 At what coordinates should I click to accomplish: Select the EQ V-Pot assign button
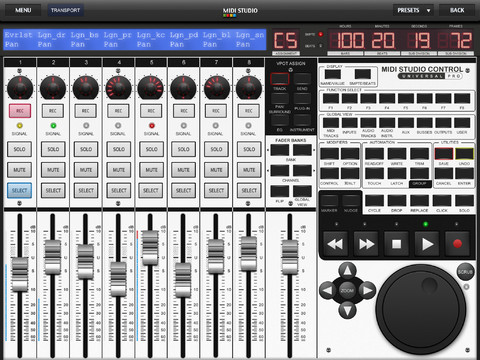tap(280, 120)
